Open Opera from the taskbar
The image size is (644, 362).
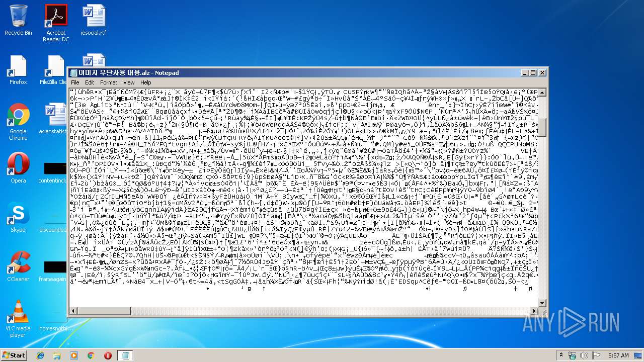pos(108,355)
